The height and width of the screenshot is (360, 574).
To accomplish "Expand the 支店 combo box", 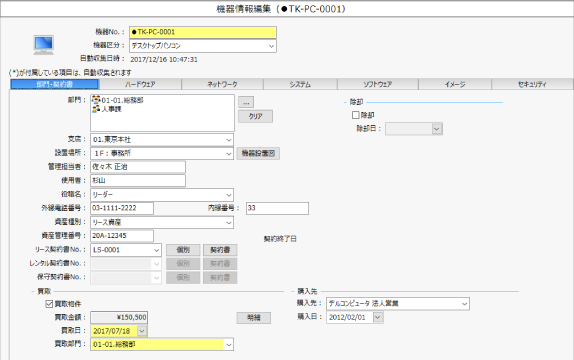I will click(x=229, y=140).
